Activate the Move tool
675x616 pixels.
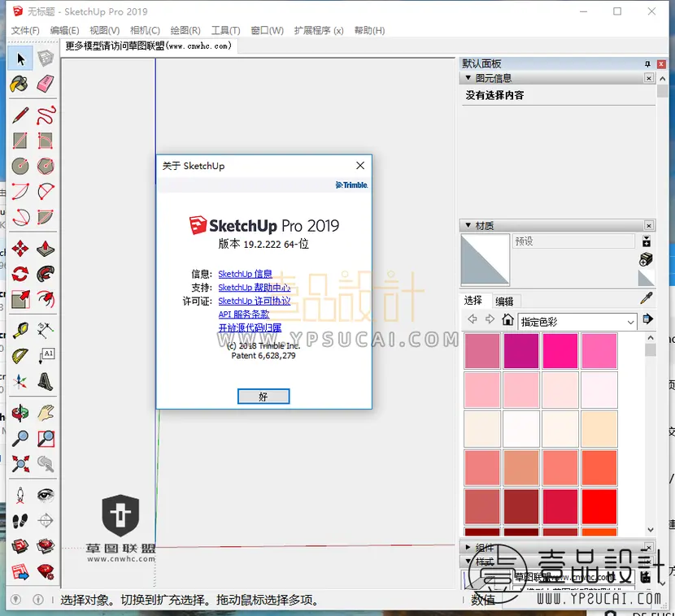point(20,249)
